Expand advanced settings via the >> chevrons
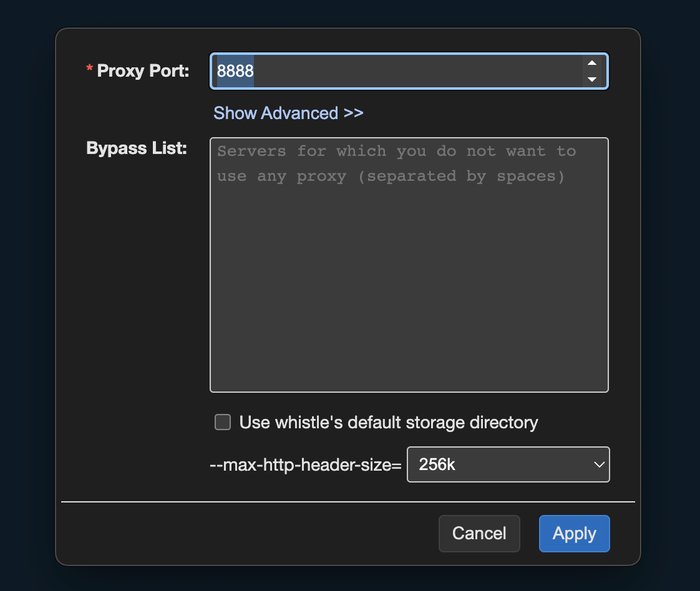700x591 pixels. pos(354,113)
